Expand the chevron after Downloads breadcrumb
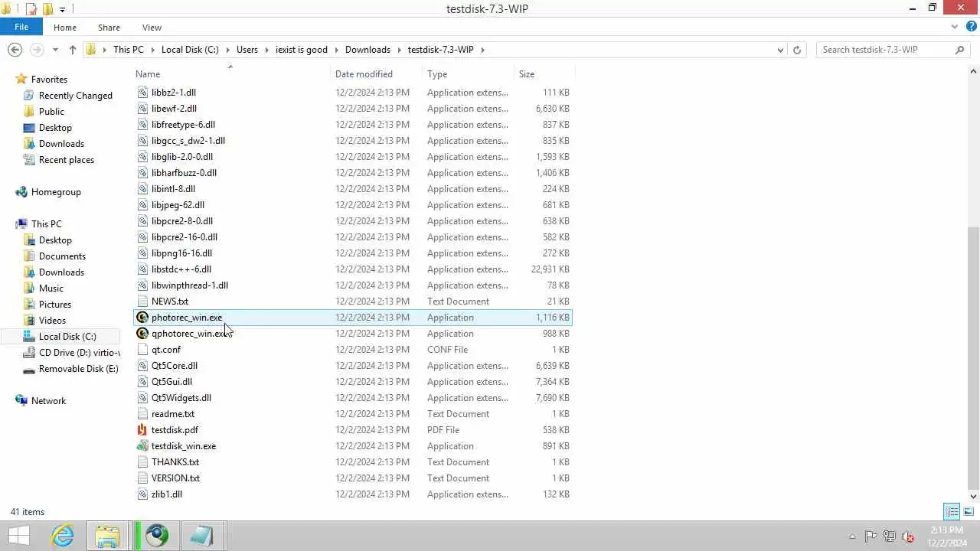 [399, 50]
